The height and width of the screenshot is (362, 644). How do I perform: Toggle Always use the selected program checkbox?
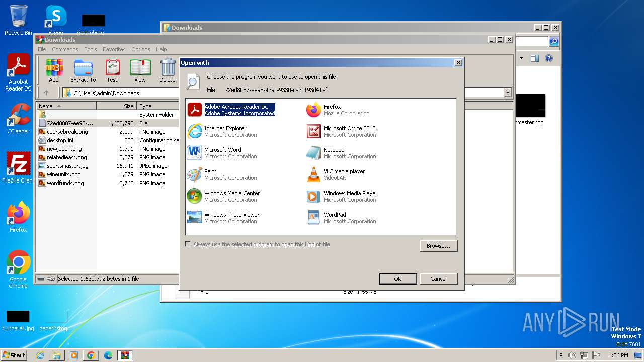188,244
